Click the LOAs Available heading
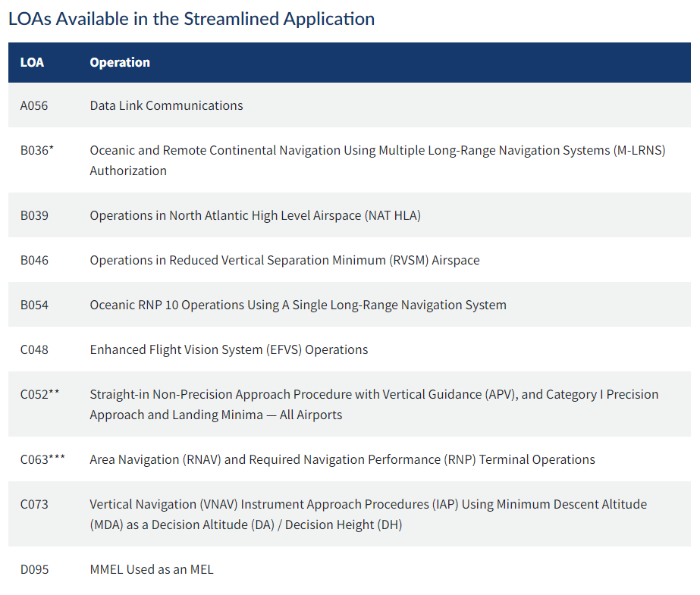The image size is (700, 595). click(190, 18)
